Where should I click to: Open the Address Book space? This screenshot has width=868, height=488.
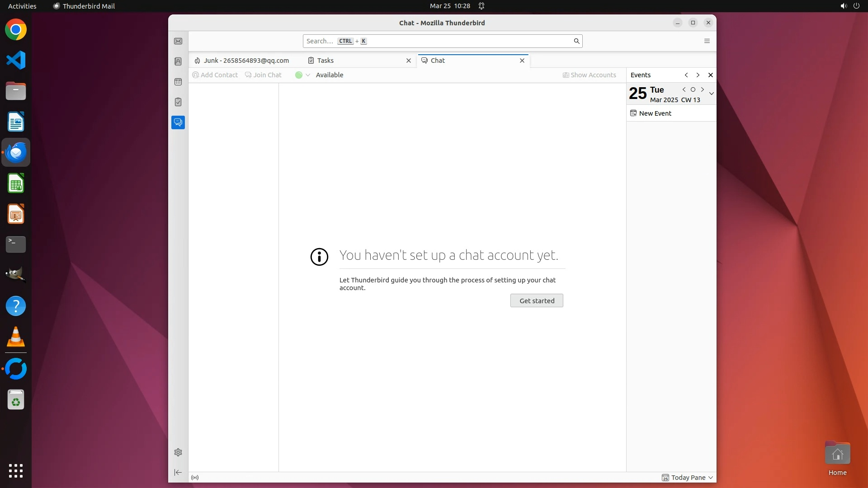tap(178, 61)
